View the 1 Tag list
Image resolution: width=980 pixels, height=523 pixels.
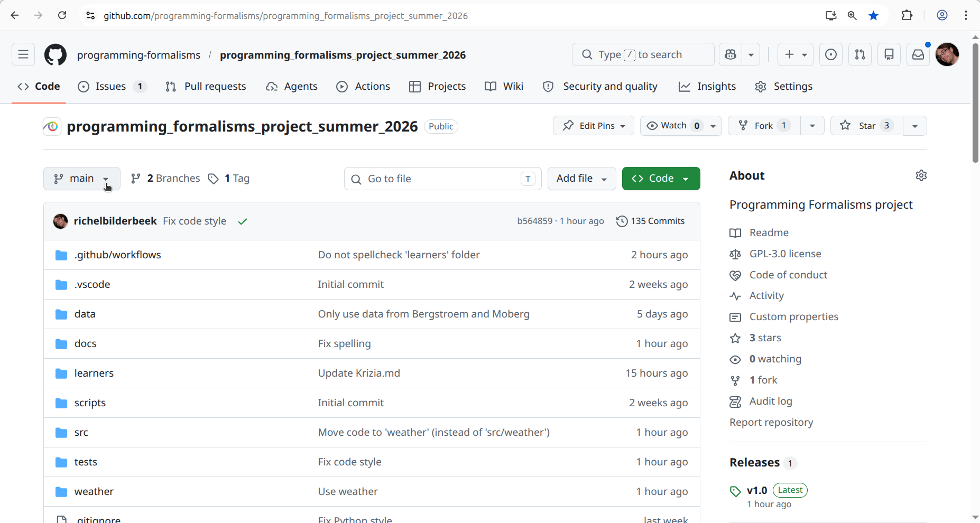point(229,179)
